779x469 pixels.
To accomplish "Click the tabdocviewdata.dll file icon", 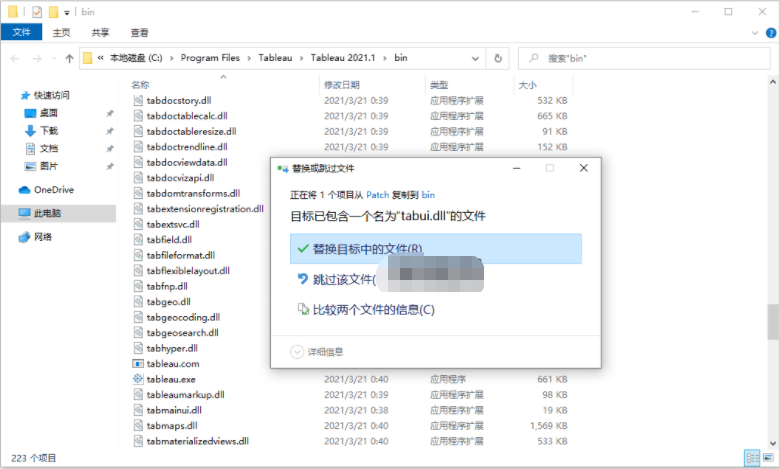I will 138,162.
